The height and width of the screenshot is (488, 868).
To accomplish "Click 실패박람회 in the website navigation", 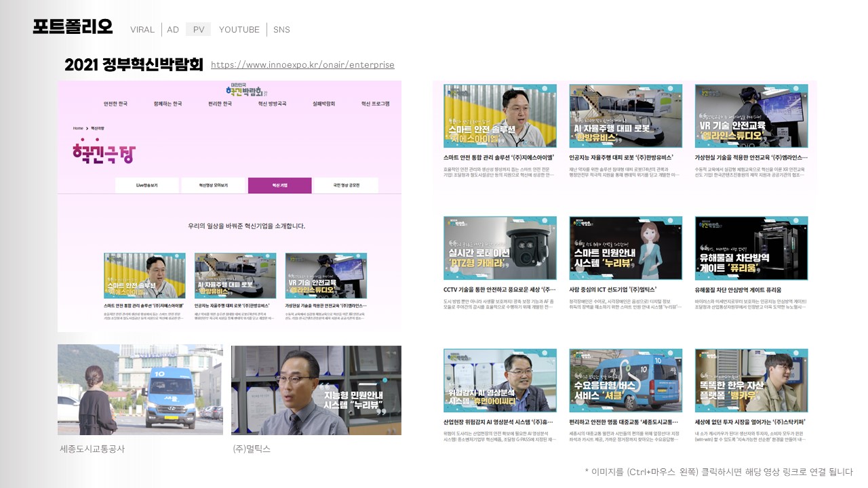I will 323,104.
